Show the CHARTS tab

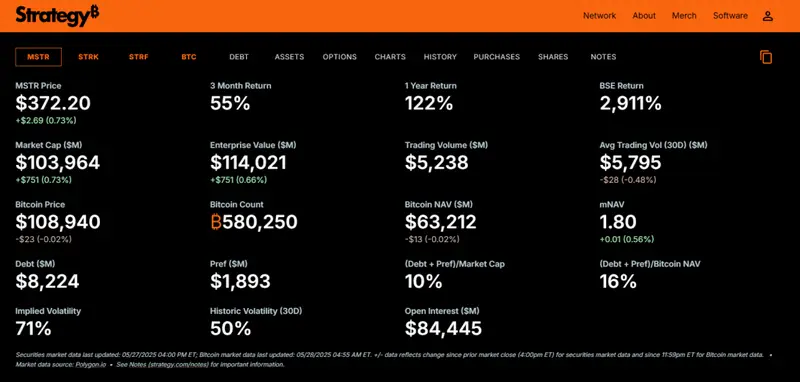point(390,57)
